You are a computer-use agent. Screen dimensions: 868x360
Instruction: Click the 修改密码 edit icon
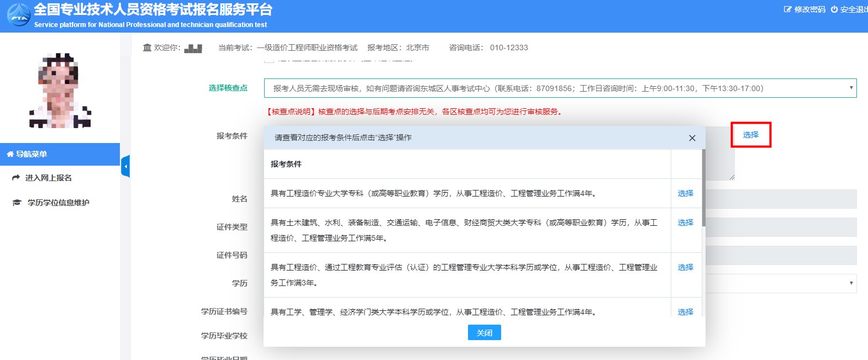coord(787,9)
